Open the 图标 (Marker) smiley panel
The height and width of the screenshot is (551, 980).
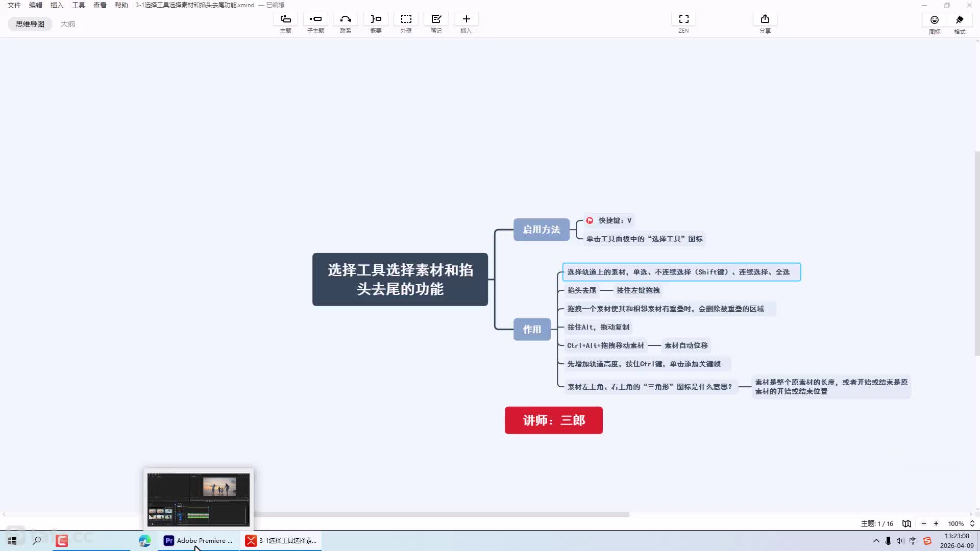935,20
